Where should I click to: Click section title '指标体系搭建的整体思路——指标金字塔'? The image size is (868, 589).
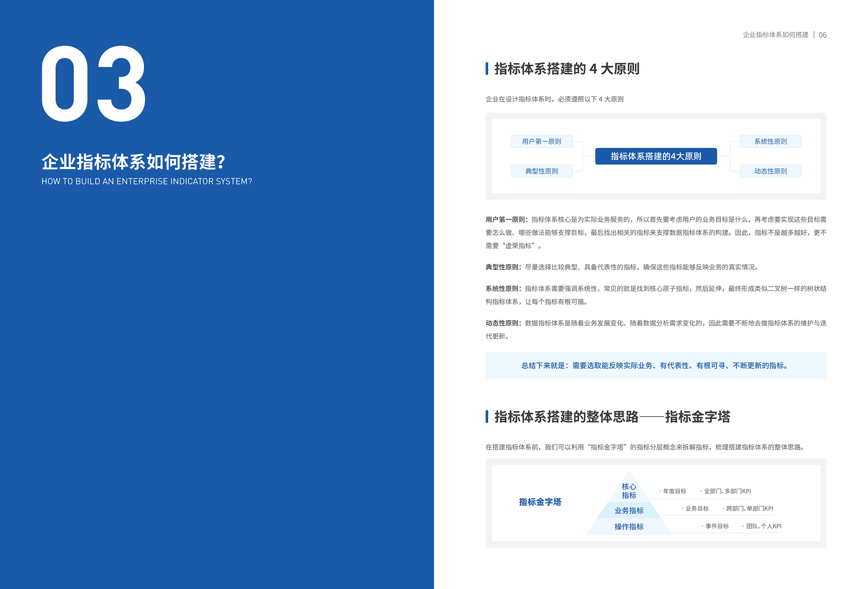point(612,417)
